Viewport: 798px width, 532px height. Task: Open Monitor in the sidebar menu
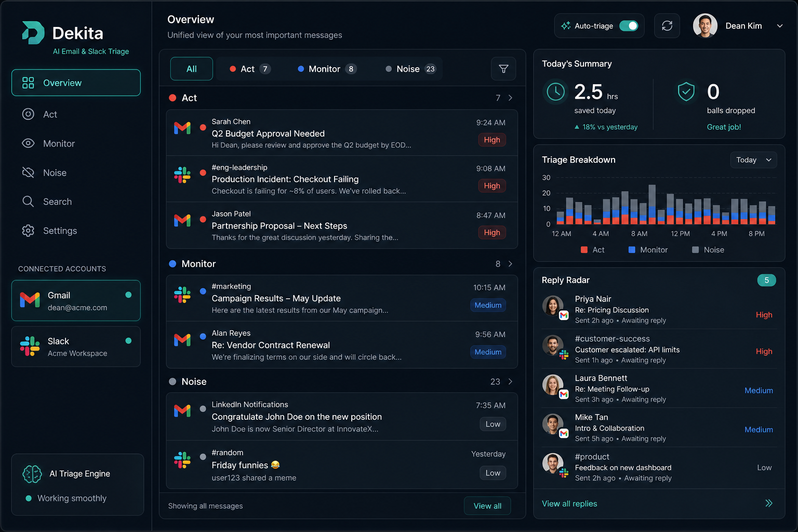[x=76, y=143]
